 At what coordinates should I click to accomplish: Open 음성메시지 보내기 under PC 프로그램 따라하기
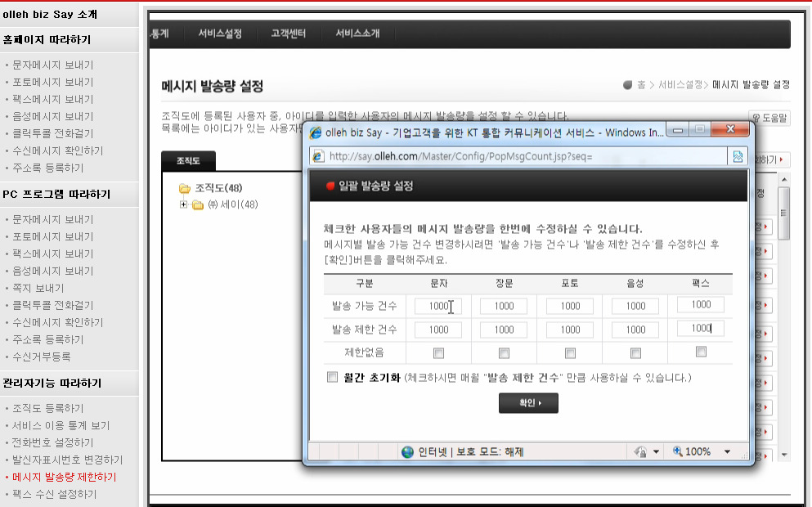point(53,271)
